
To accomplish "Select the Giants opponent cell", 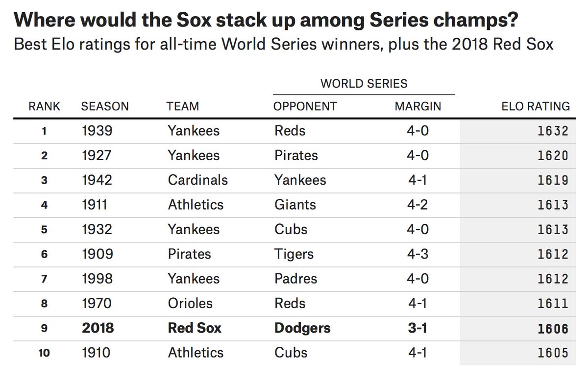I will click(x=294, y=205).
